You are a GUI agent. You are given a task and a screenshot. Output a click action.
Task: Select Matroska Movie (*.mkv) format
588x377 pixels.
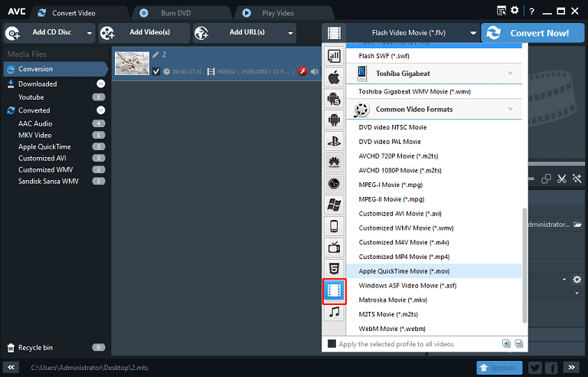pyautogui.click(x=434, y=300)
